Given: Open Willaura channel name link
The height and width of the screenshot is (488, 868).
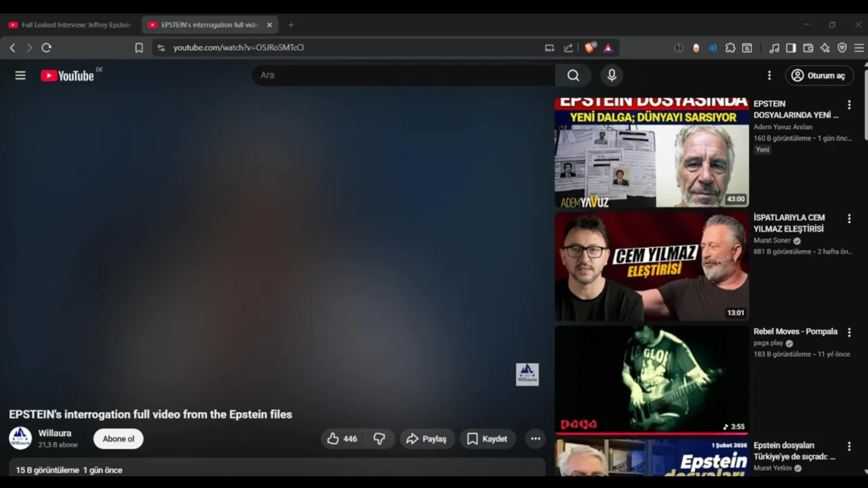Looking at the screenshot, I should pos(55,433).
